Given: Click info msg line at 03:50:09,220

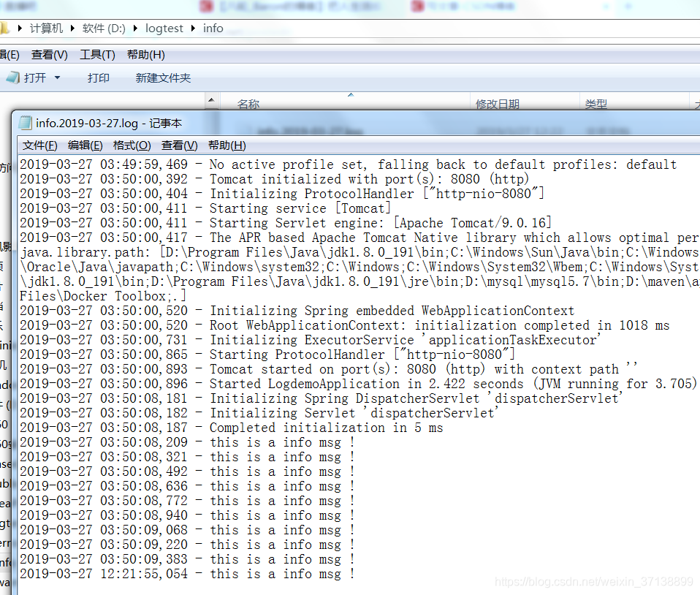Looking at the screenshot, I should [188, 545].
